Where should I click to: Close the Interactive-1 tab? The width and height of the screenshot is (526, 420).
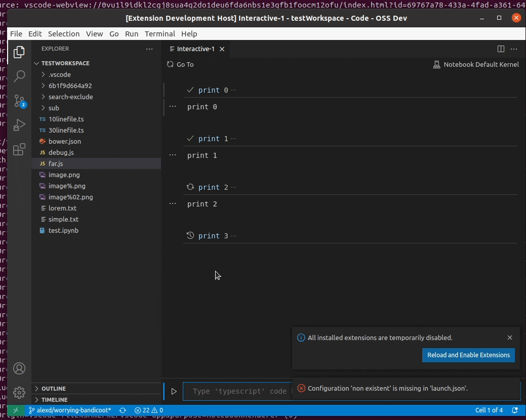(222, 49)
